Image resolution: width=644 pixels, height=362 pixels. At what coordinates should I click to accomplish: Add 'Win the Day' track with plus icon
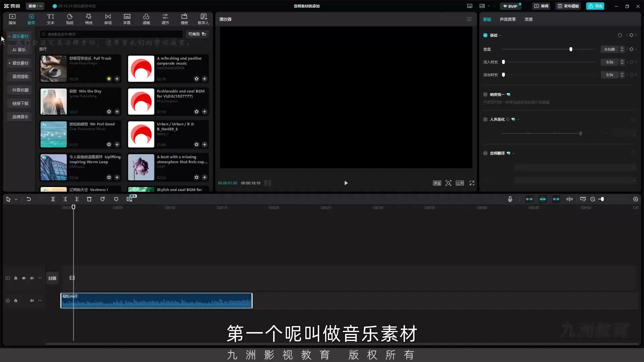pos(117,112)
